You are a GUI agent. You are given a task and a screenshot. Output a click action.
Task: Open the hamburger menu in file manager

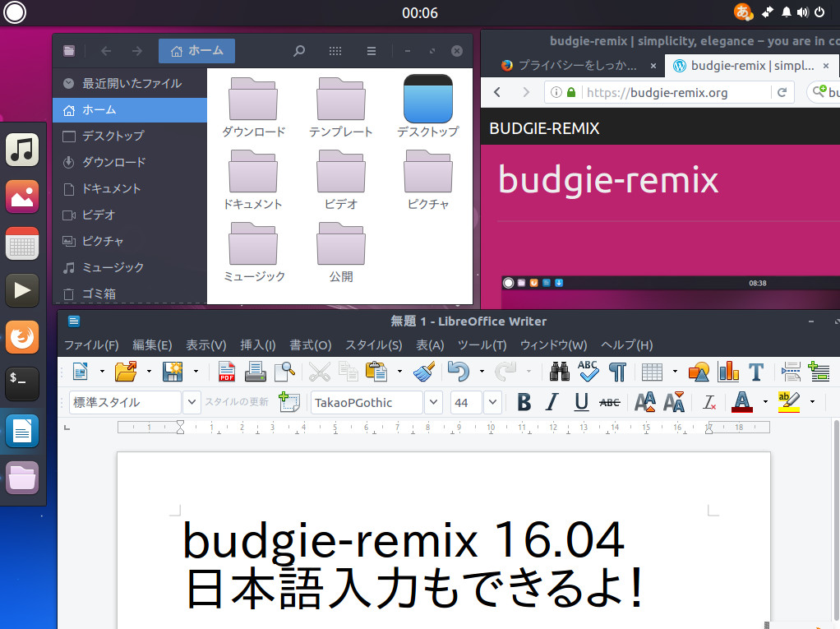371,51
